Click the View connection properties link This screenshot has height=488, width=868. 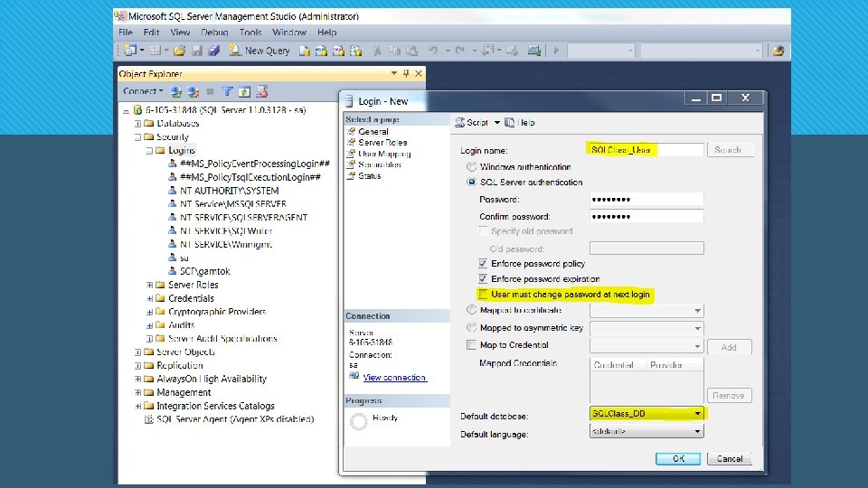[394, 378]
